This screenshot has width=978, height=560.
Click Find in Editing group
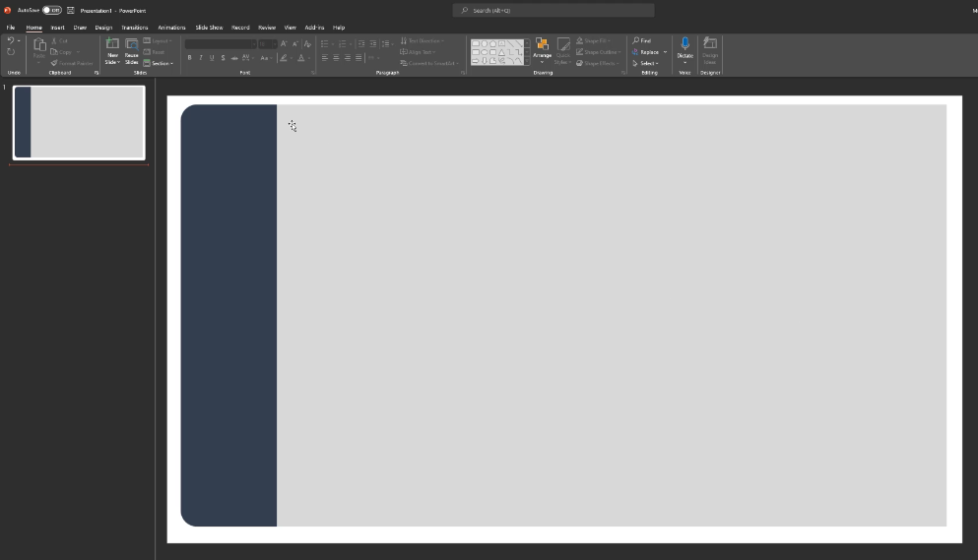[642, 41]
